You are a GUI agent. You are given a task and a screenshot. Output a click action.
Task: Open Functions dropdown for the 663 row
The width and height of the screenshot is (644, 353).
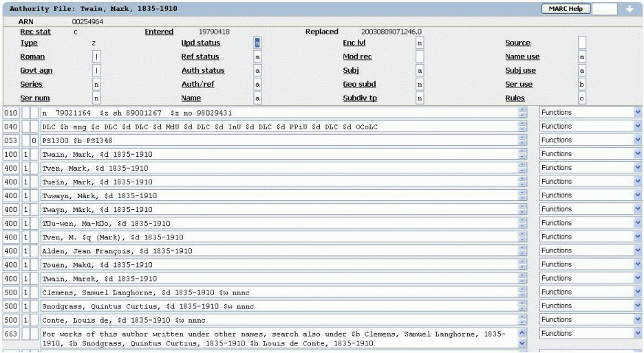(x=590, y=334)
